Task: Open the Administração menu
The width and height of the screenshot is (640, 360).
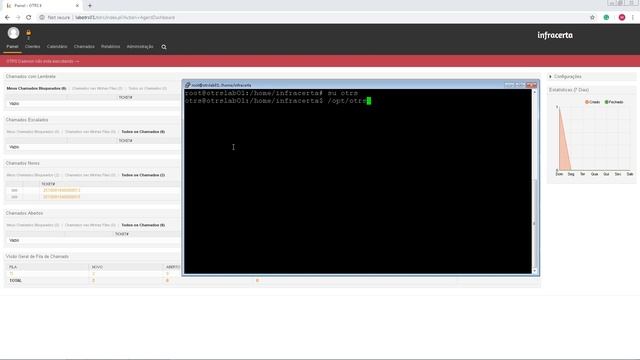Action: [x=140, y=47]
